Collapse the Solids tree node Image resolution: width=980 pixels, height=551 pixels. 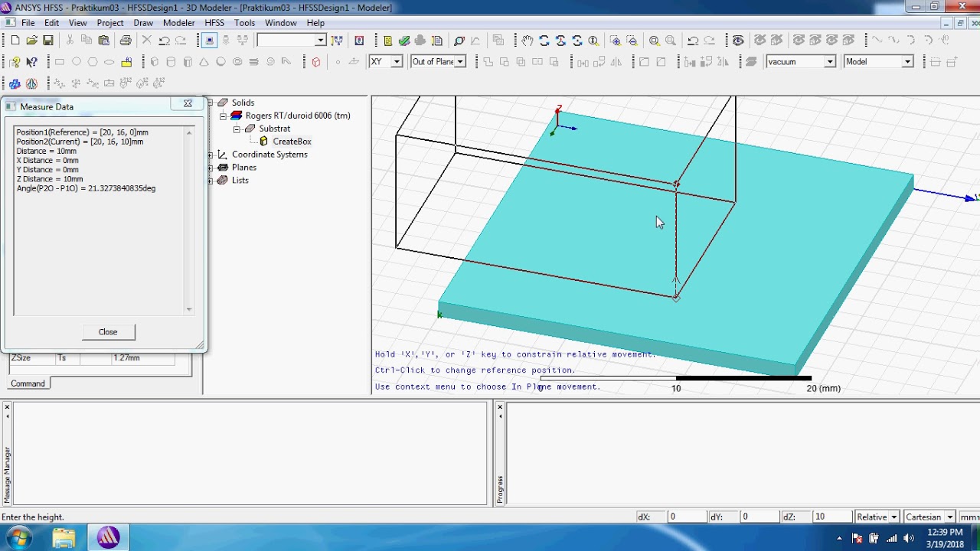pyautogui.click(x=211, y=103)
